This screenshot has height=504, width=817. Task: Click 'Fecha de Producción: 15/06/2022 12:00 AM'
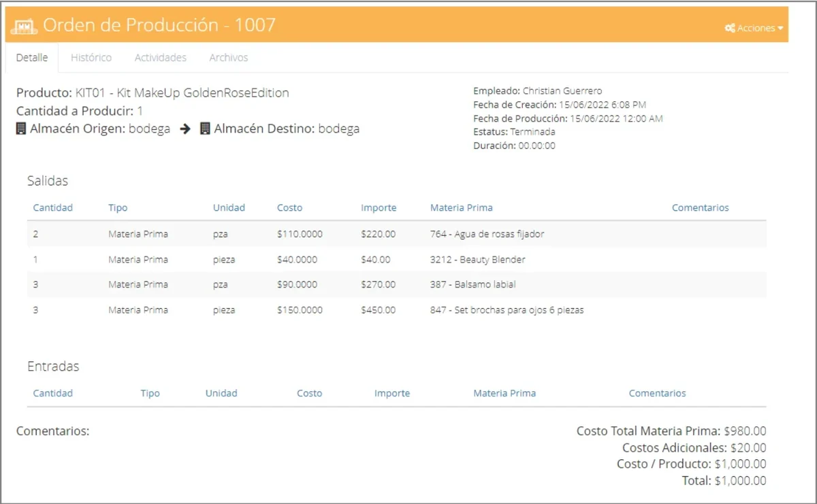[x=568, y=118]
